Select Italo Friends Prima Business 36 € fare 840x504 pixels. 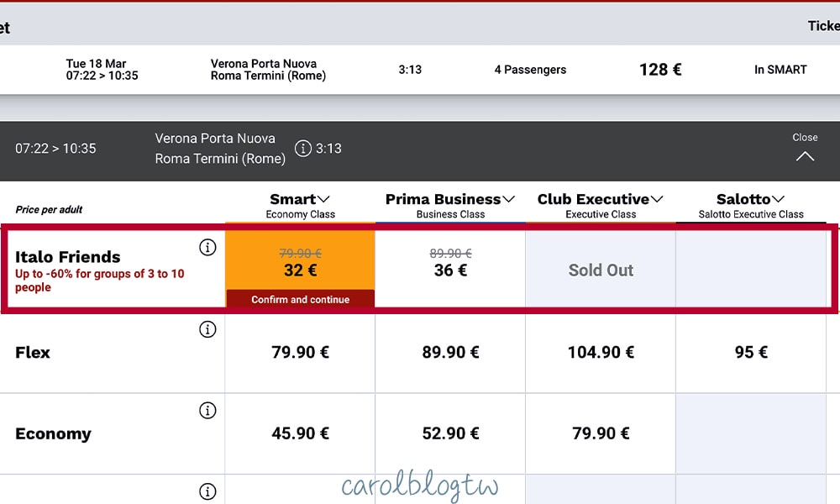[x=450, y=270]
